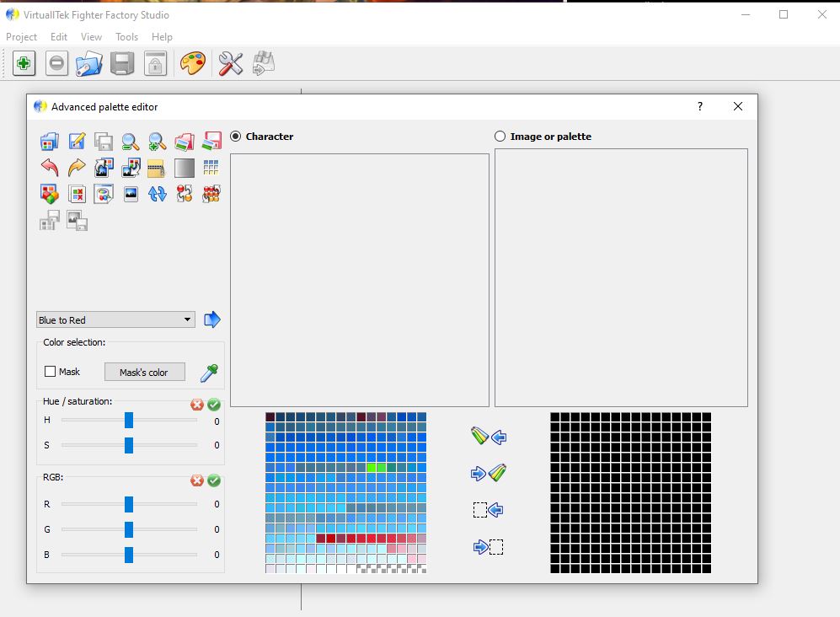
Task: Open the View menu
Action: coord(91,37)
